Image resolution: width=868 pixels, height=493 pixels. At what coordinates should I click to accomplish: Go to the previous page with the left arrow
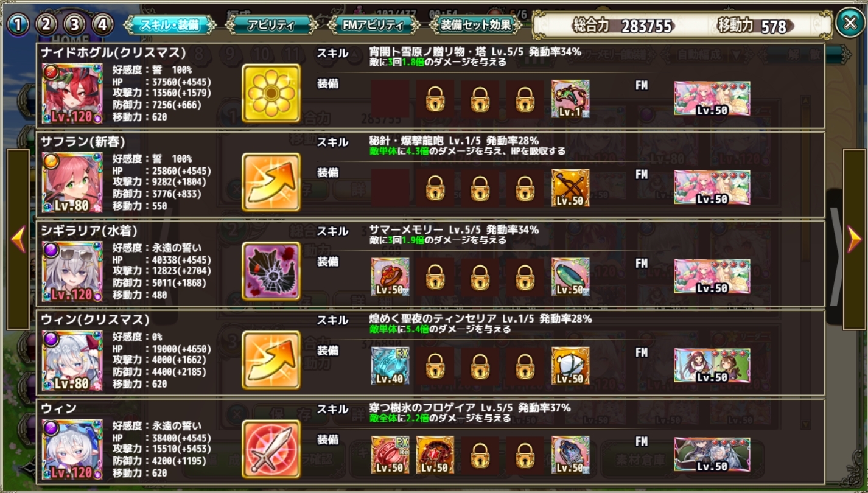click(x=18, y=239)
